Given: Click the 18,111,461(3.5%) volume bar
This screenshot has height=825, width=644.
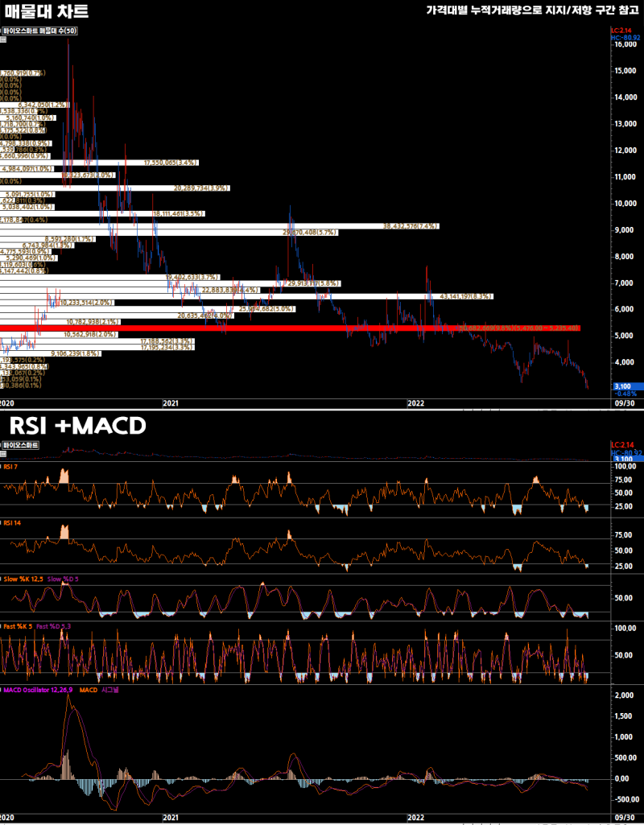Looking at the screenshot, I should pyautogui.click(x=102, y=213).
